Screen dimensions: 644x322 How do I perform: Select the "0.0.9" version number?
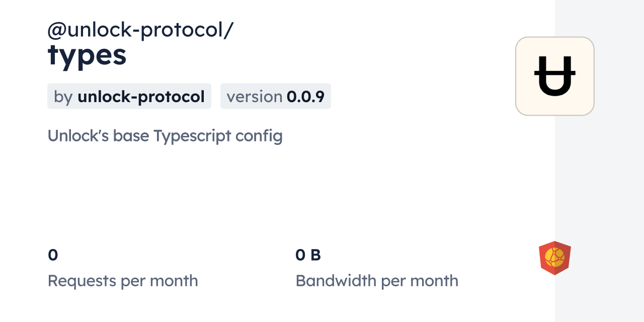click(x=305, y=97)
